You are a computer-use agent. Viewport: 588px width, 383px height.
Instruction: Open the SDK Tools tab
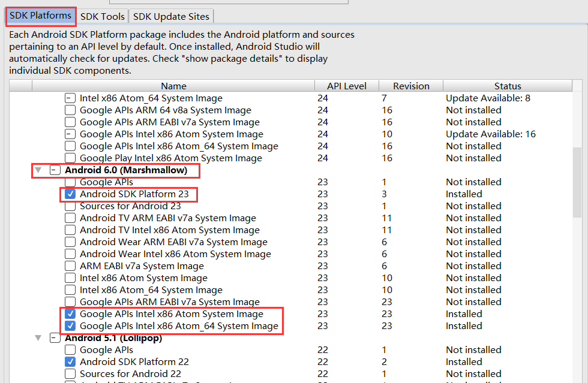point(103,17)
